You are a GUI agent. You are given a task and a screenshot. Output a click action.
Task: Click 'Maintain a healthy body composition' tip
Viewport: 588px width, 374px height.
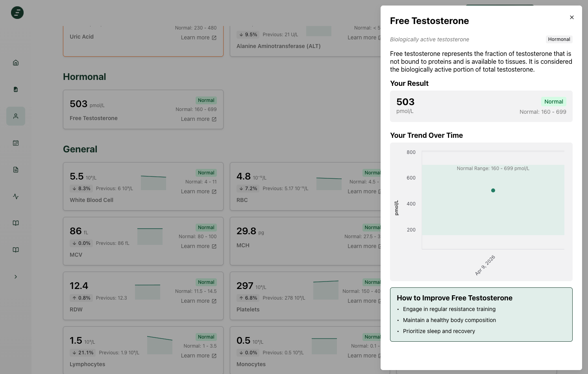coord(449,320)
